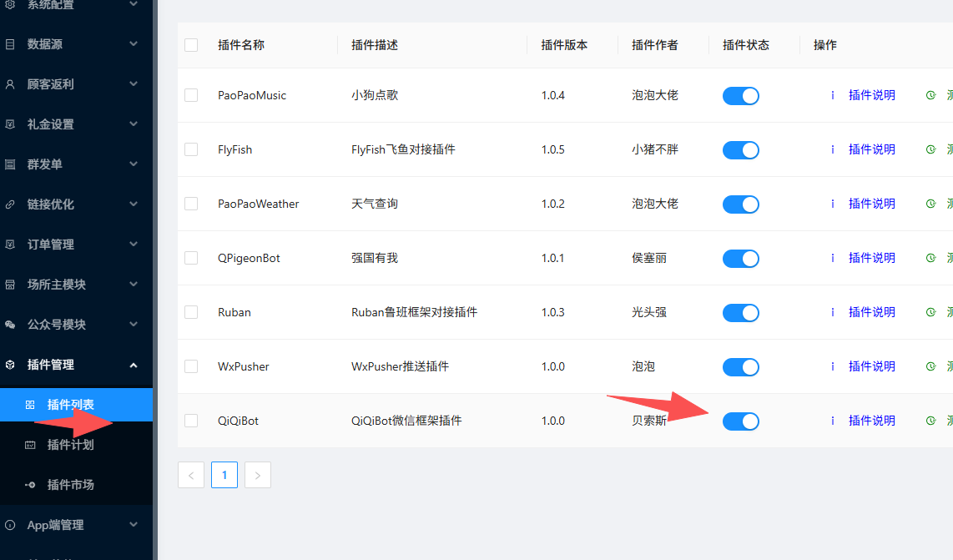Click the info icon in PaoPaoMusic row
Viewport: 953px width, 560px height.
[832, 95]
